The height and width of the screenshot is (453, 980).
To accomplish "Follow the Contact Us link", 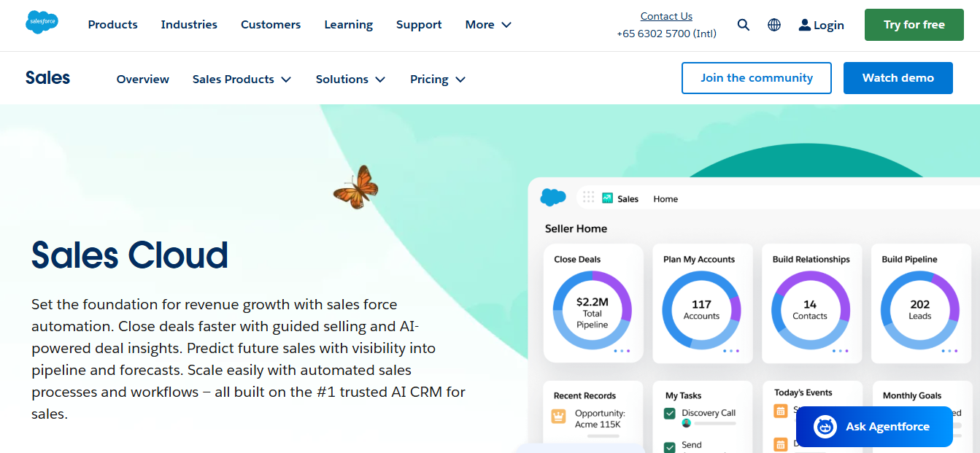I will (666, 16).
